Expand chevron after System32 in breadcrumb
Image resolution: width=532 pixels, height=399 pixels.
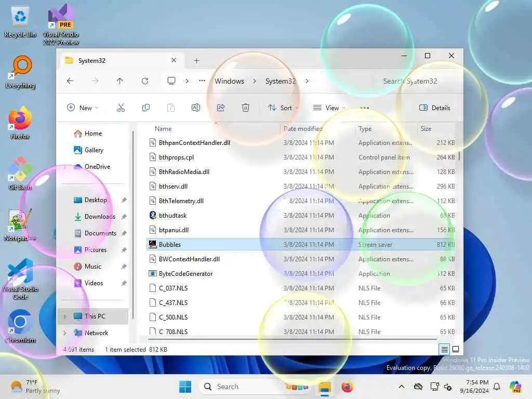pos(307,81)
